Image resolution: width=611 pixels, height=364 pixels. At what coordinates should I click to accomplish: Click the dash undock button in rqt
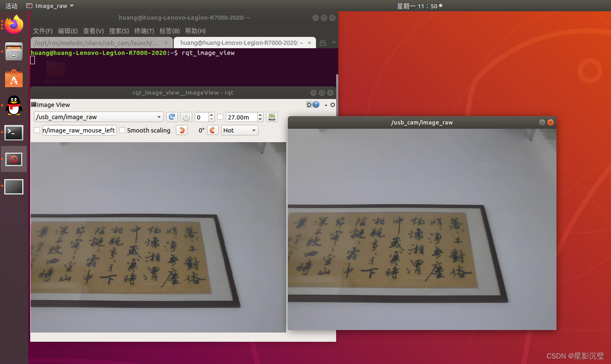click(x=326, y=105)
